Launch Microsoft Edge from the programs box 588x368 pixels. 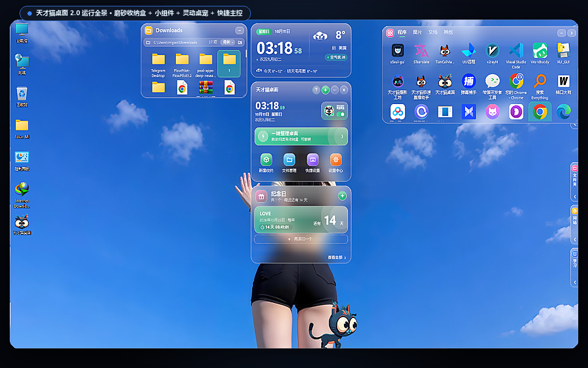(x=563, y=112)
